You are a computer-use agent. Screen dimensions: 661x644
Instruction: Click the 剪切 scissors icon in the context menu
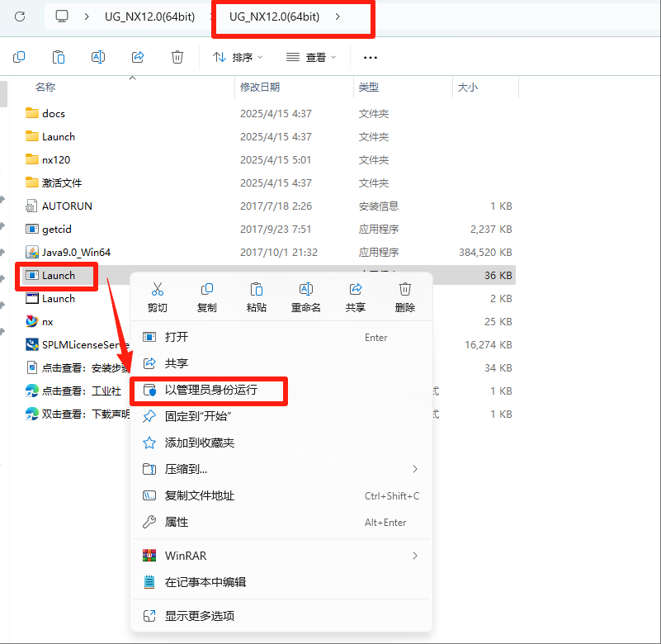pos(158,291)
